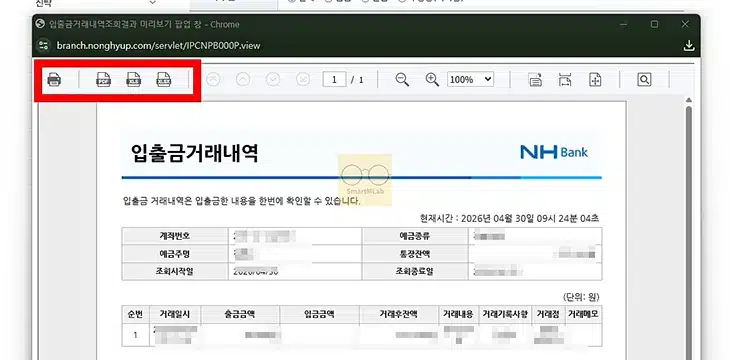Click the (단위: 원) unit label

[581, 297]
